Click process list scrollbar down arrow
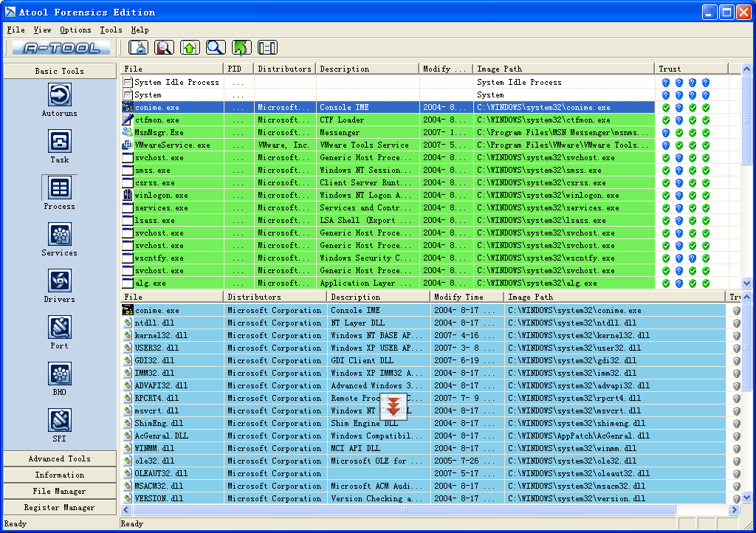756x533 pixels. (746, 283)
